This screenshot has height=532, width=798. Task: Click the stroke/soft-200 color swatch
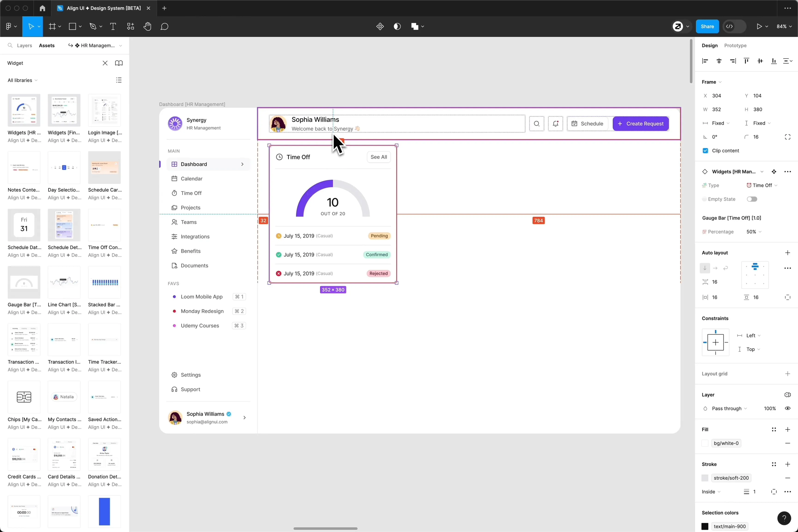[705, 478]
